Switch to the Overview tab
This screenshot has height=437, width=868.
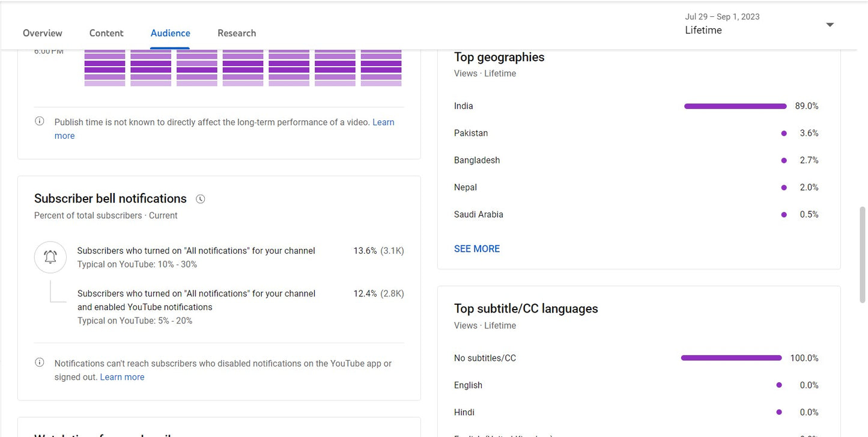point(43,33)
